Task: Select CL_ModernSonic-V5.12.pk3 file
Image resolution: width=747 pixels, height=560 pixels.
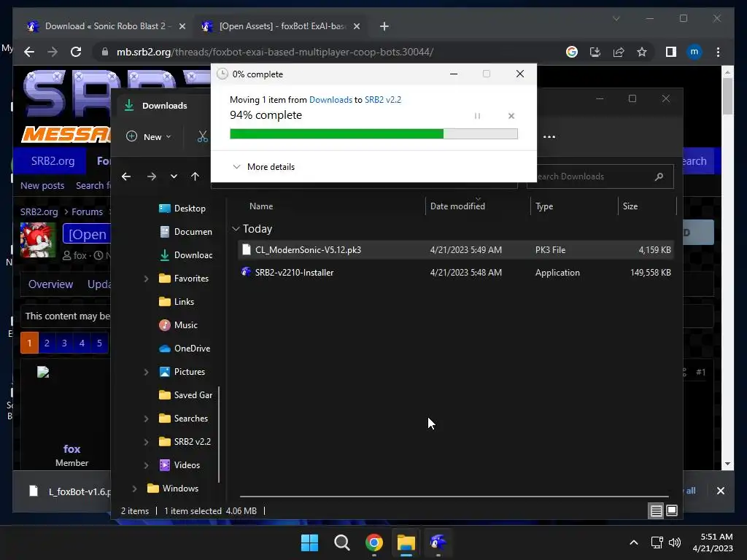Action: pyautogui.click(x=456, y=249)
